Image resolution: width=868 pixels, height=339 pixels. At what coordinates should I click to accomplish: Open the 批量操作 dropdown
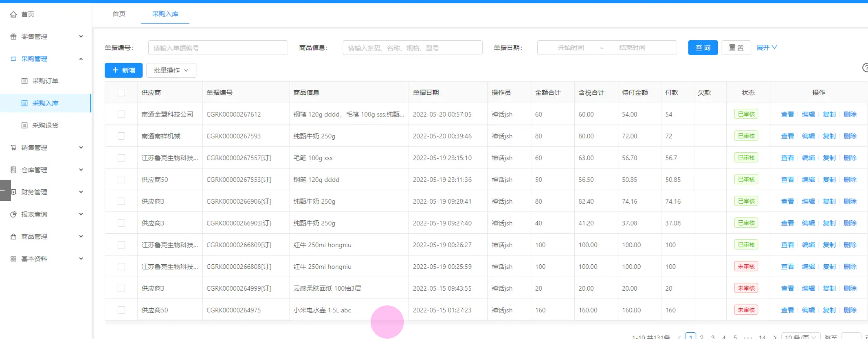pos(171,70)
